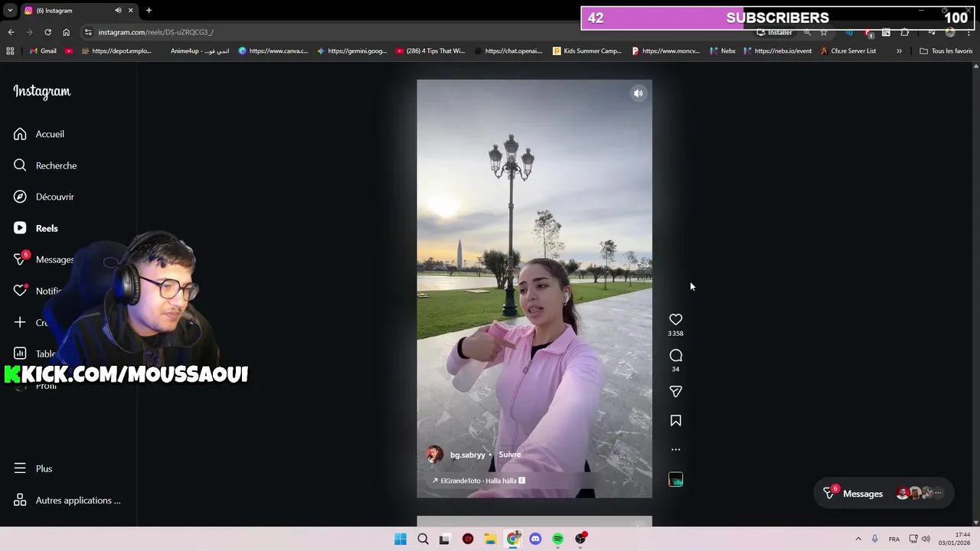Open Windows Start menu
The width and height of the screenshot is (980, 551).
400,539
